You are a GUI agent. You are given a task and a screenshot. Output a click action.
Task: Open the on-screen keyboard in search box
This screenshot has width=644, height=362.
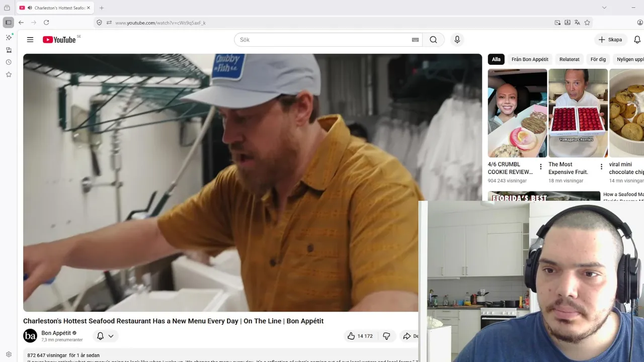(415, 40)
